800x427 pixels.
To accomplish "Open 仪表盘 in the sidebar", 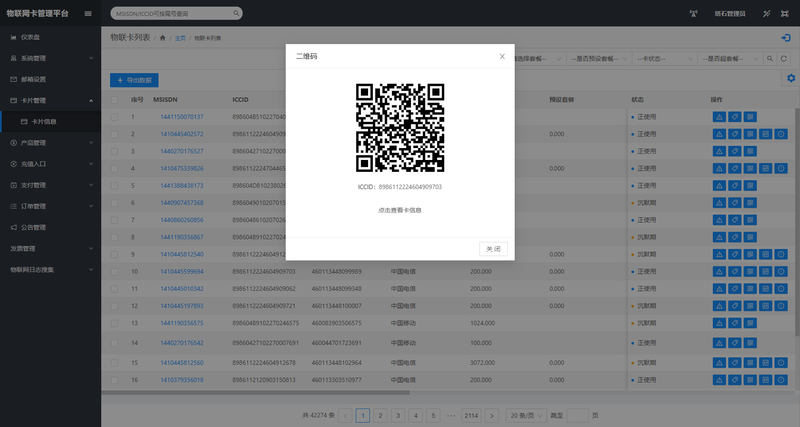I will point(51,37).
